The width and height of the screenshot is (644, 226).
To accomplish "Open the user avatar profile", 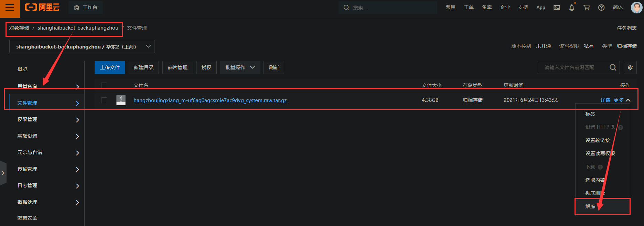I will point(636,7).
